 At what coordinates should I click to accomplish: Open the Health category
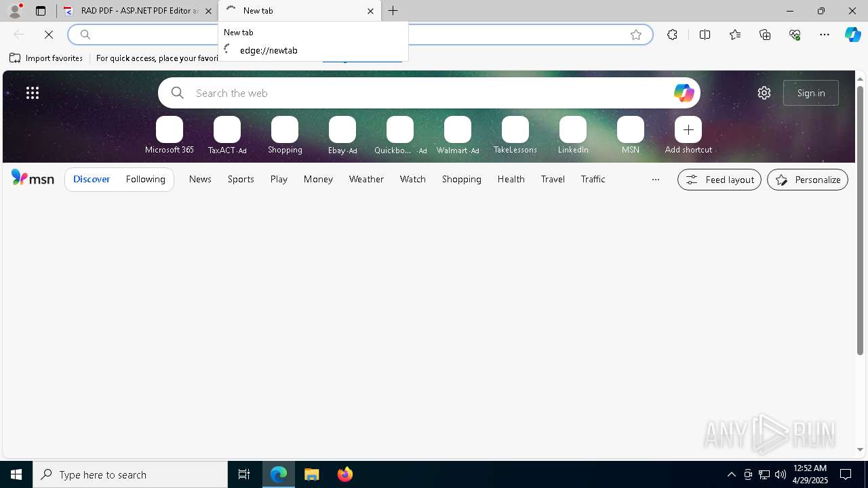click(x=511, y=179)
